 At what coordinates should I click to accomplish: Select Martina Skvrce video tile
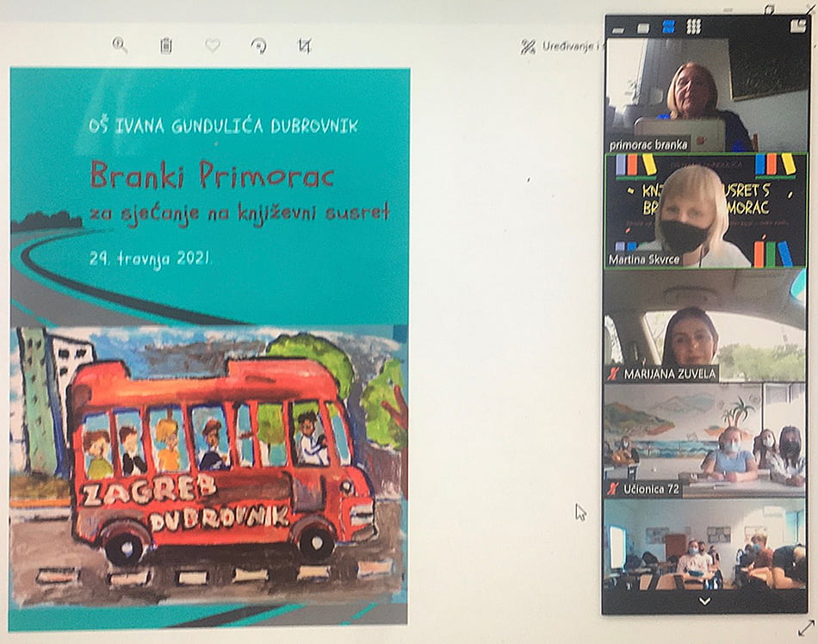click(x=705, y=211)
